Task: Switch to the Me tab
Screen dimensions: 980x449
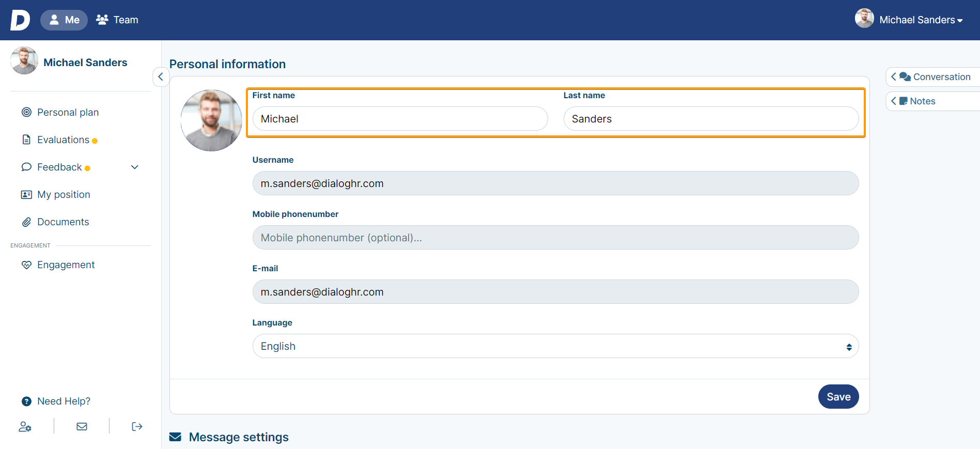Action: pyautogui.click(x=64, y=20)
